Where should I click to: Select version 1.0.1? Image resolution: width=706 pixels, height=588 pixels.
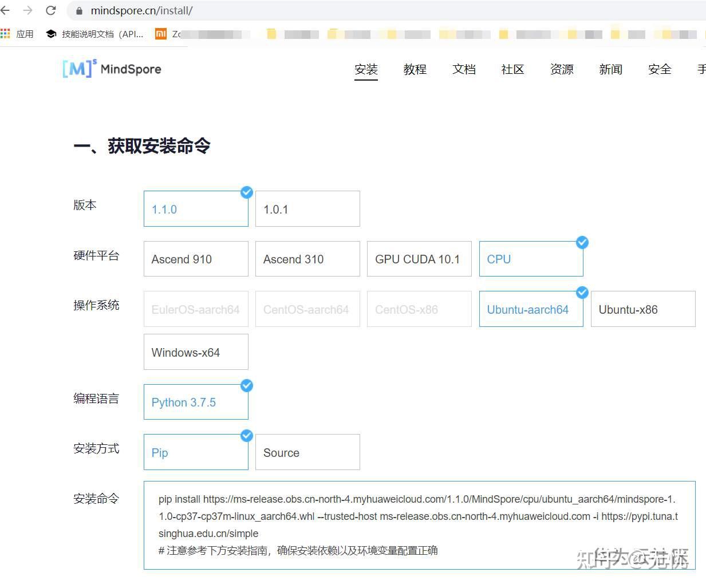pos(307,208)
